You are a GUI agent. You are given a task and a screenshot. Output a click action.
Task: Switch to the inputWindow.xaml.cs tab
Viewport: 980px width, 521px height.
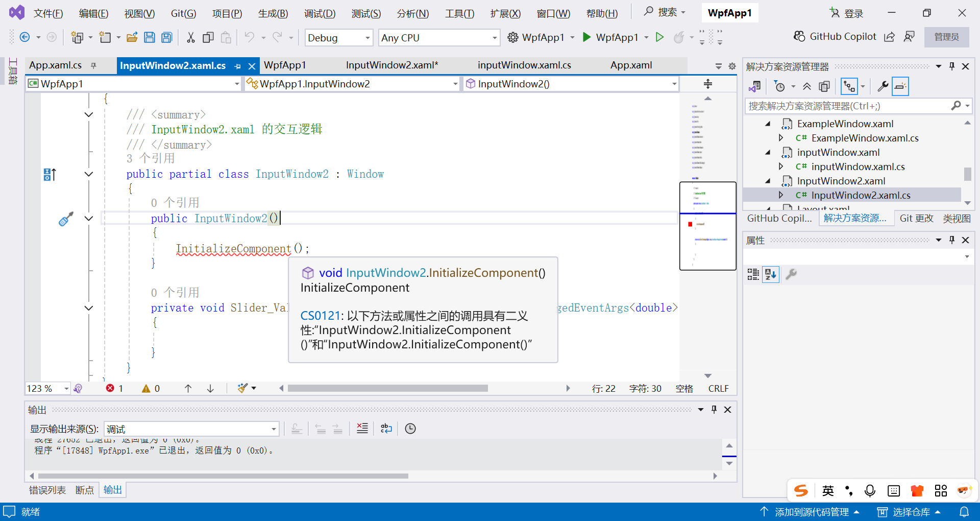[524, 65]
